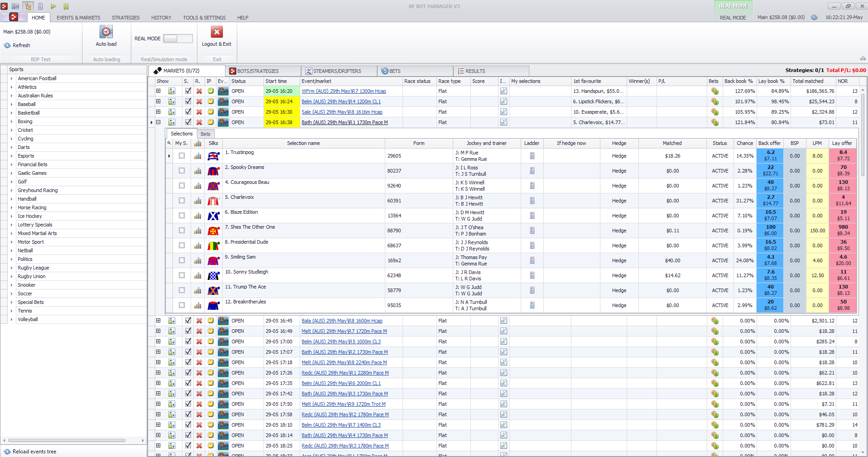This screenshot has height=457, width=868.
Task: Open Belm (AUS) R4 1200m CL1 link
Action: pyautogui.click(x=341, y=101)
